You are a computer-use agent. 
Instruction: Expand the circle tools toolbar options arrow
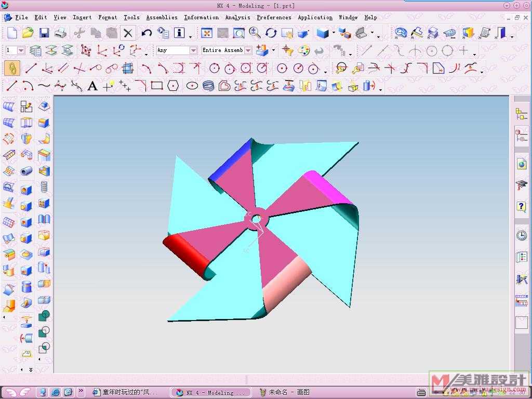pos(325,72)
